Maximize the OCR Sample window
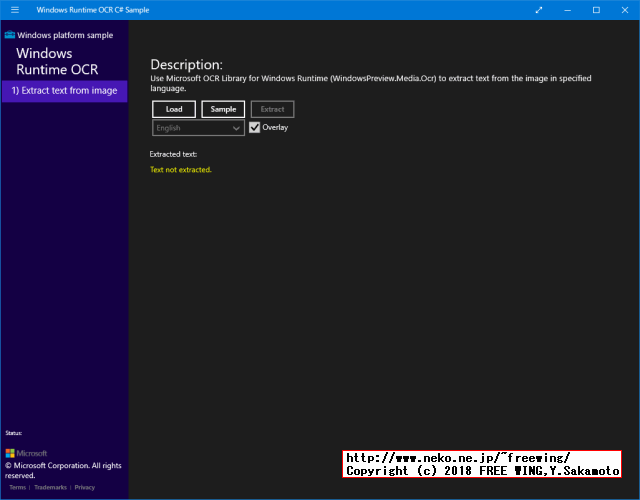 (x=596, y=10)
